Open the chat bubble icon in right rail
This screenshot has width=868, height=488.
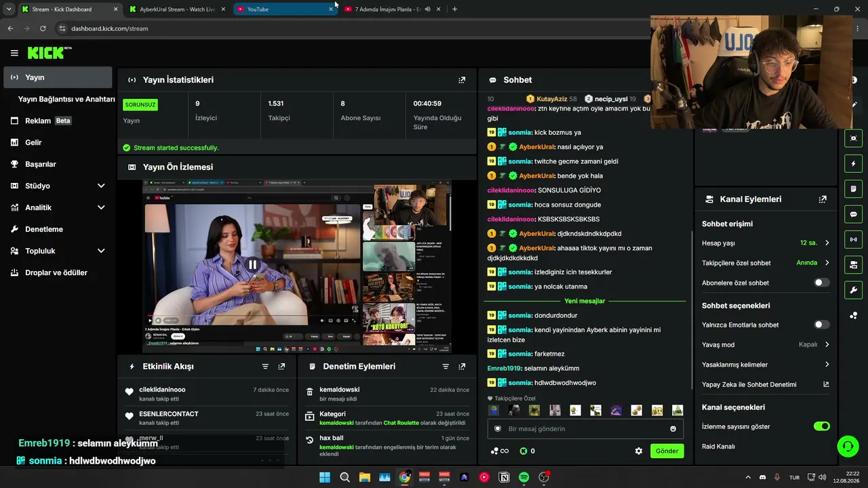point(853,214)
